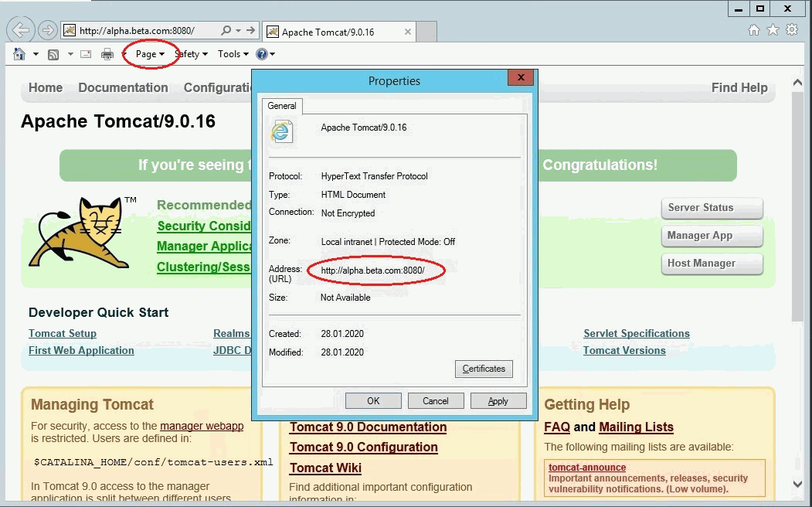This screenshot has width=812, height=507.
Task: Click the RSS feeds icon
Action: (53, 54)
